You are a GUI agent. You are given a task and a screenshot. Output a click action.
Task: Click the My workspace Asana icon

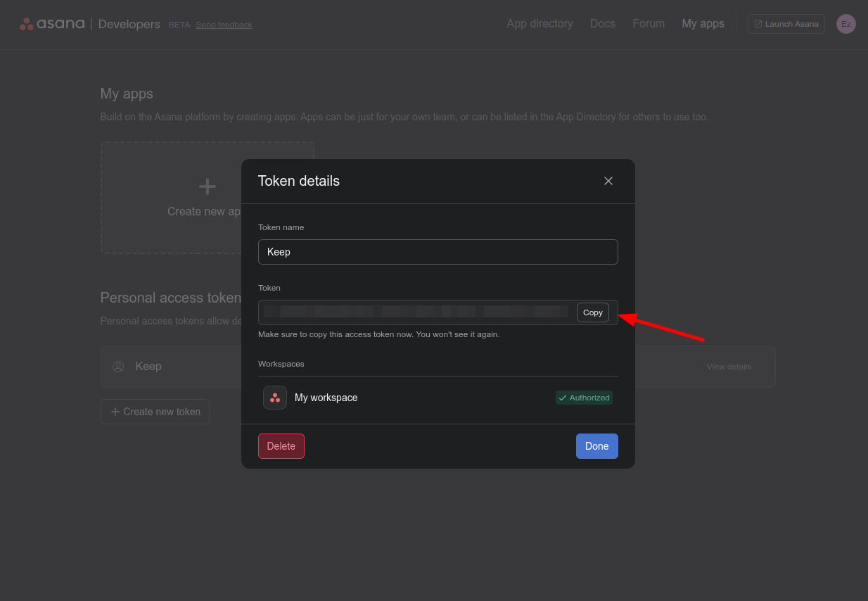pos(275,398)
